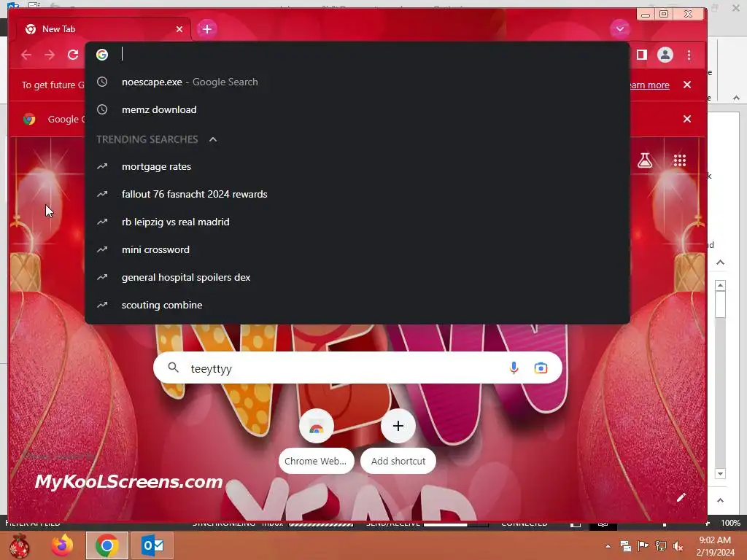
Task: Follow the Learn more link
Action: click(649, 85)
